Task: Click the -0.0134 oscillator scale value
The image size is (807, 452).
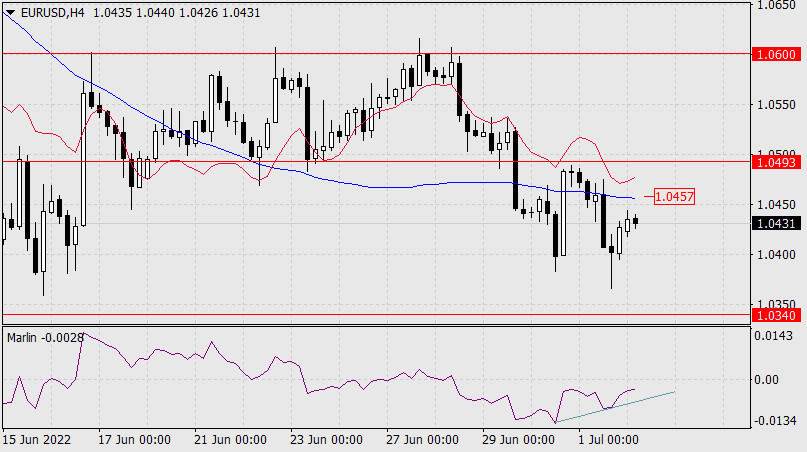Action: pyautogui.click(x=775, y=421)
